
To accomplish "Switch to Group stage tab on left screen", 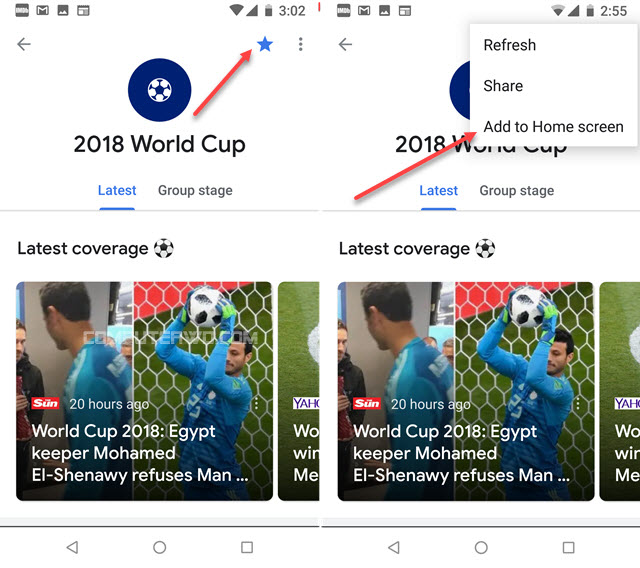I will [x=195, y=191].
